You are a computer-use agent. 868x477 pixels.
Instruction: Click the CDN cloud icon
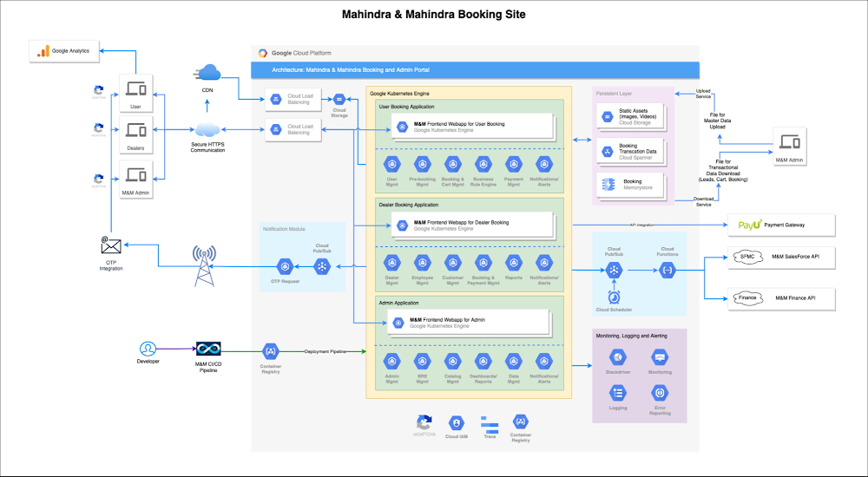pyautogui.click(x=207, y=73)
